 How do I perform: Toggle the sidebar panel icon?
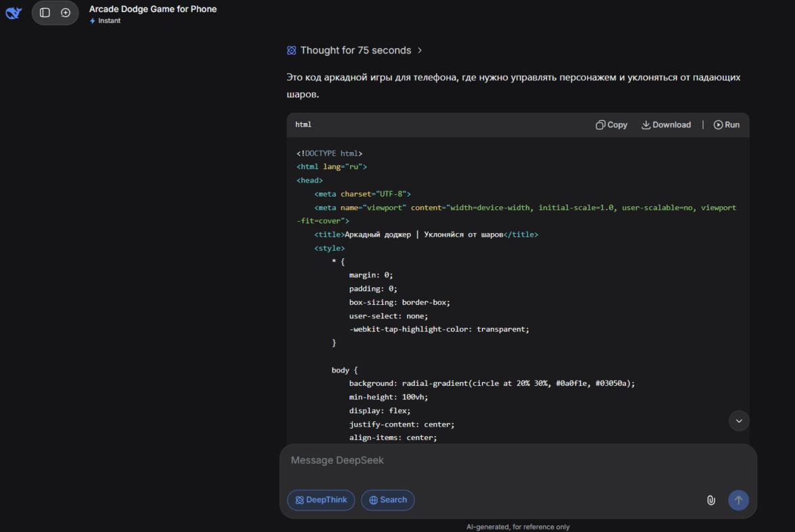pyautogui.click(x=45, y=13)
